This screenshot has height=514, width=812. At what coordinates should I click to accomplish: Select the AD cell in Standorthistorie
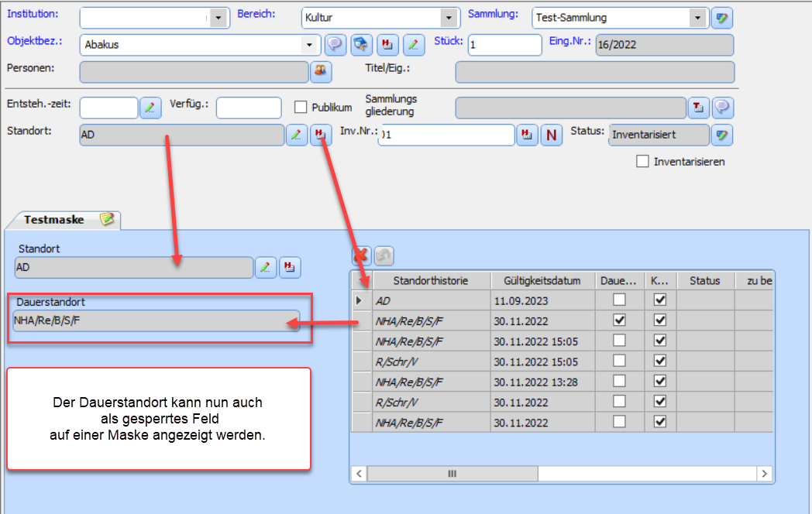coord(432,301)
